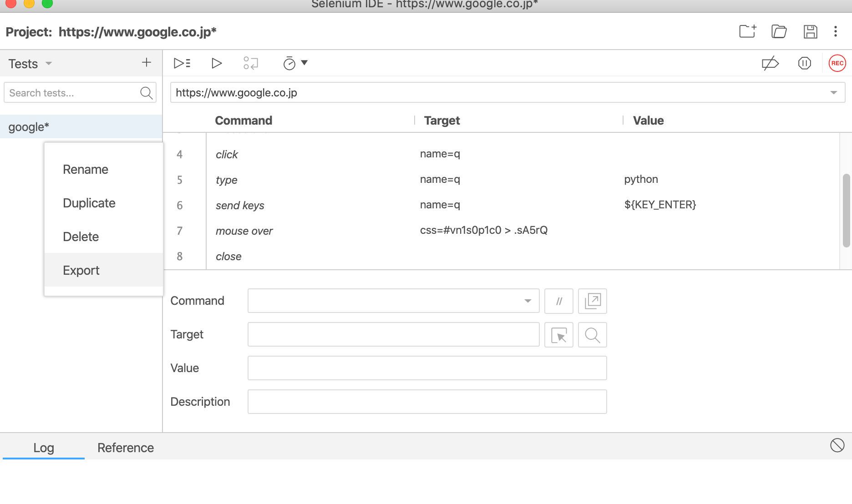
Task: Click the Command column header
Action: click(243, 121)
